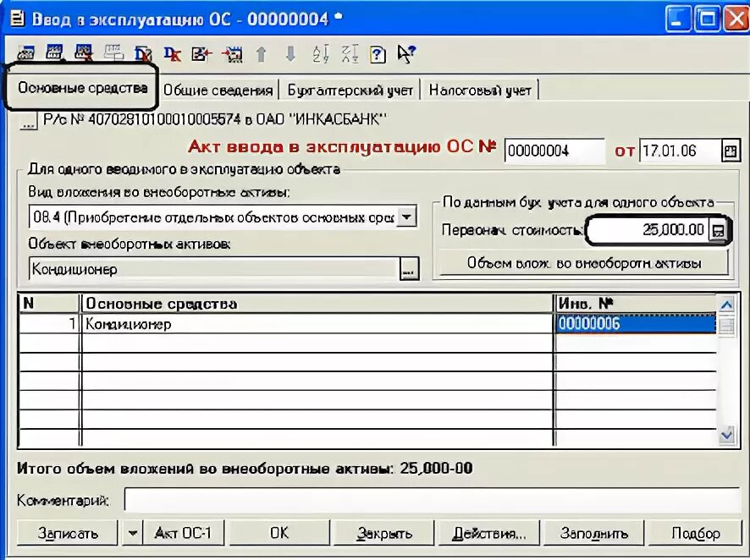Screen dimensions: 750x560
Task: Click the OK button
Action: [x=279, y=533]
